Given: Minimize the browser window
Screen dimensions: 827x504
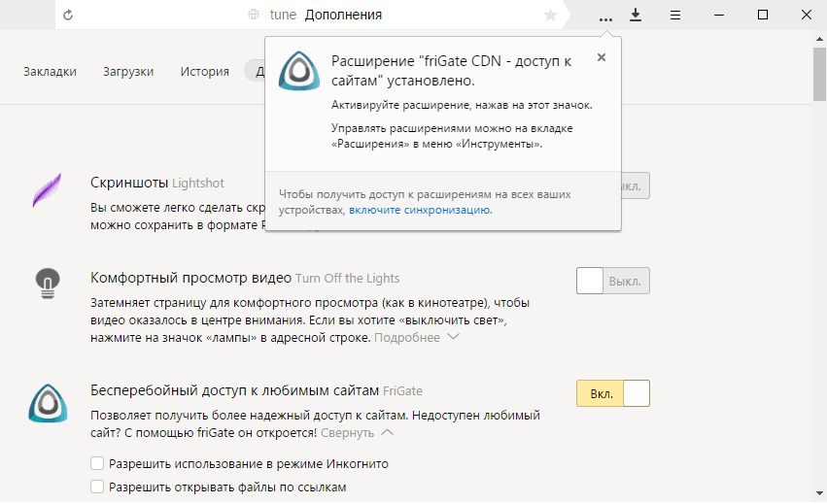Looking at the screenshot, I should point(719,15).
